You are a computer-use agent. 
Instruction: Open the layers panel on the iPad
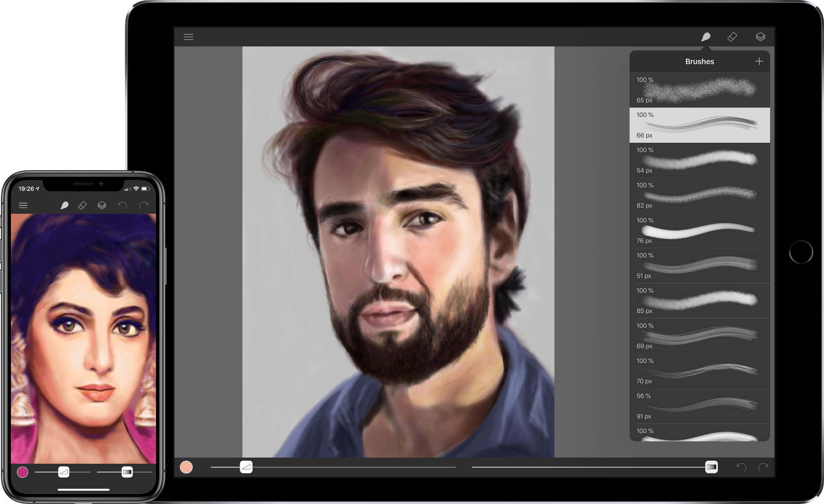[x=760, y=37]
